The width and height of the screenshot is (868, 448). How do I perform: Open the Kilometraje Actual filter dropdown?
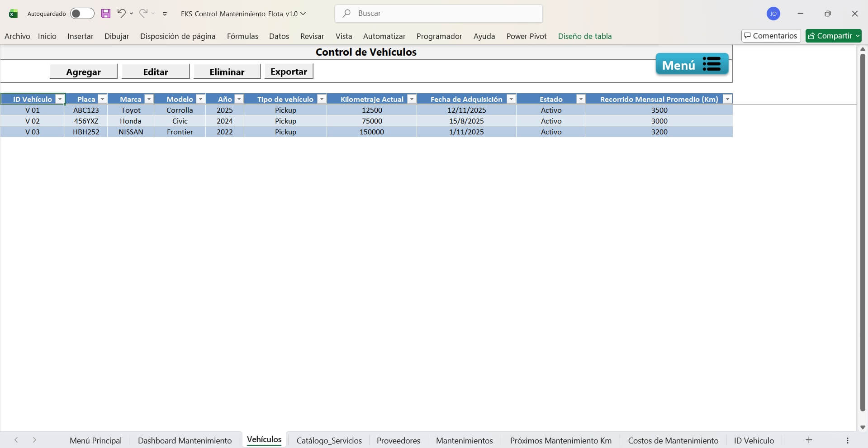pyautogui.click(x=412, y=99)
